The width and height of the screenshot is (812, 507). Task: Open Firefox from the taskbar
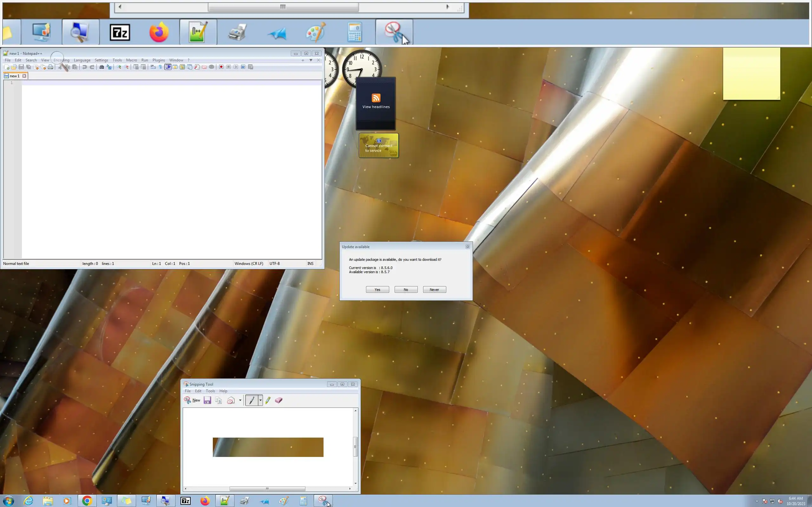(205, 501)
